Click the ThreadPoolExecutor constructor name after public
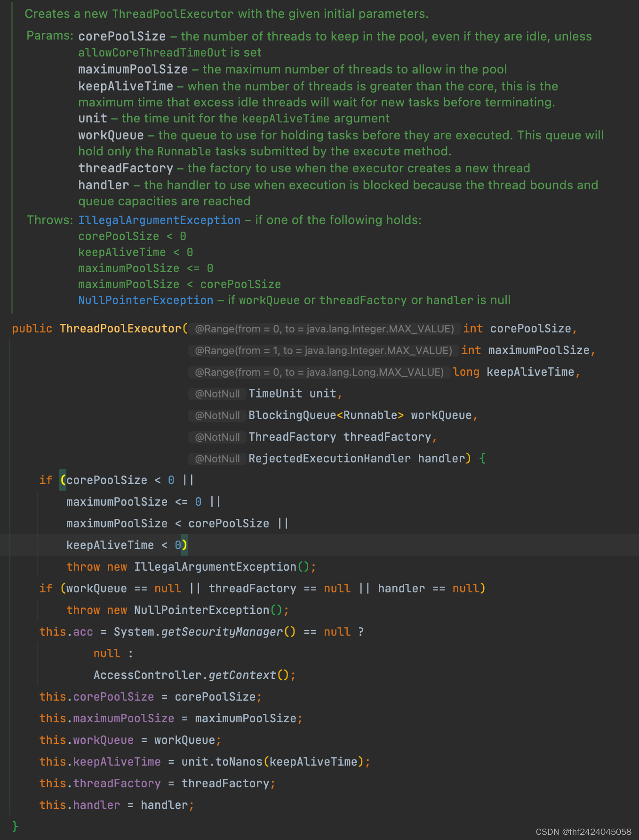 click(120, 329)
